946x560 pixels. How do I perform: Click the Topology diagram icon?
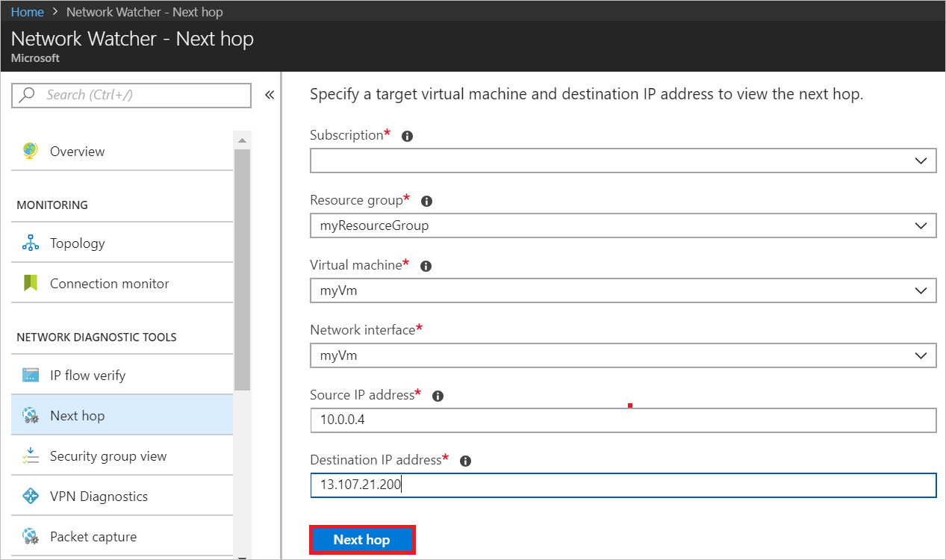[31, 243]
